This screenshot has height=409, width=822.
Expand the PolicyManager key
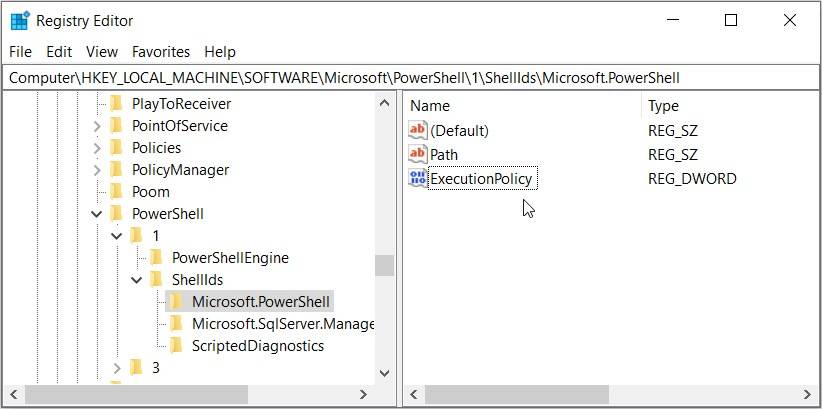[97, 170]
